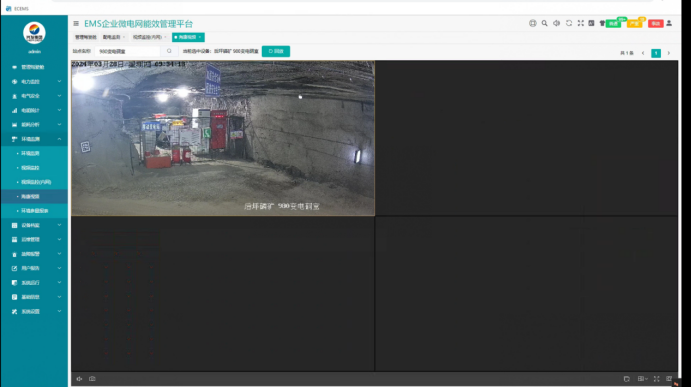Toggle video sound icon in player bar

[79, 379]
